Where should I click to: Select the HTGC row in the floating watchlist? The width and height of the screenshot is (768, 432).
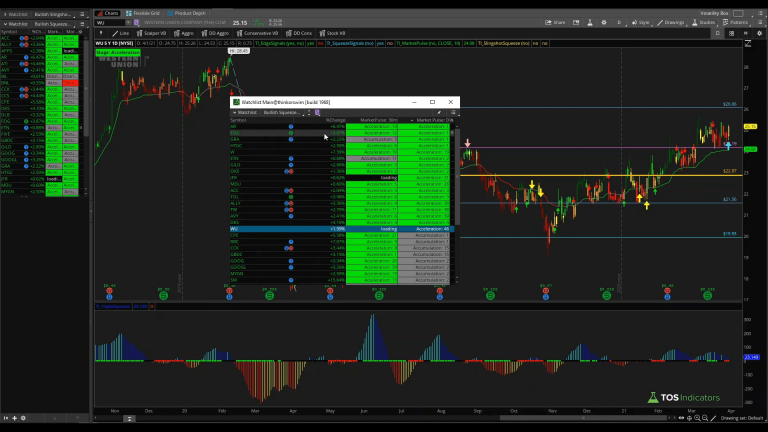click(342, 145)
